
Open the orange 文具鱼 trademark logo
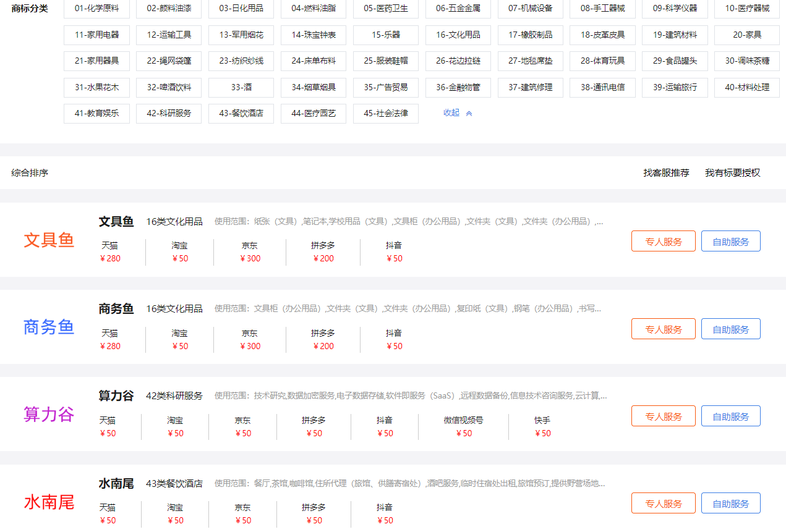click(49, 240)
